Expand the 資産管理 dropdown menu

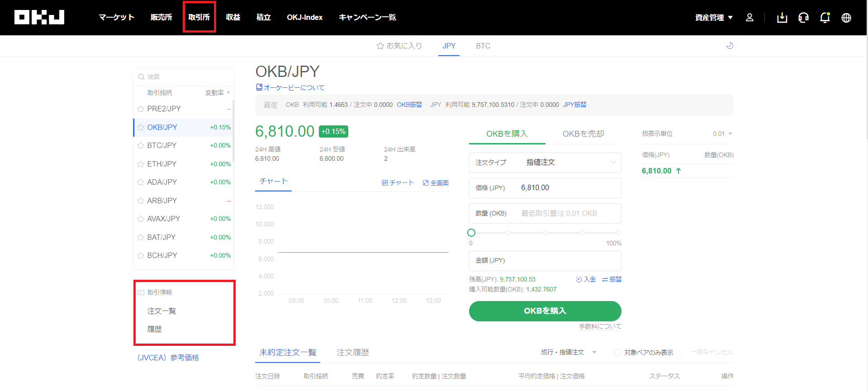[x=714, y=18]
